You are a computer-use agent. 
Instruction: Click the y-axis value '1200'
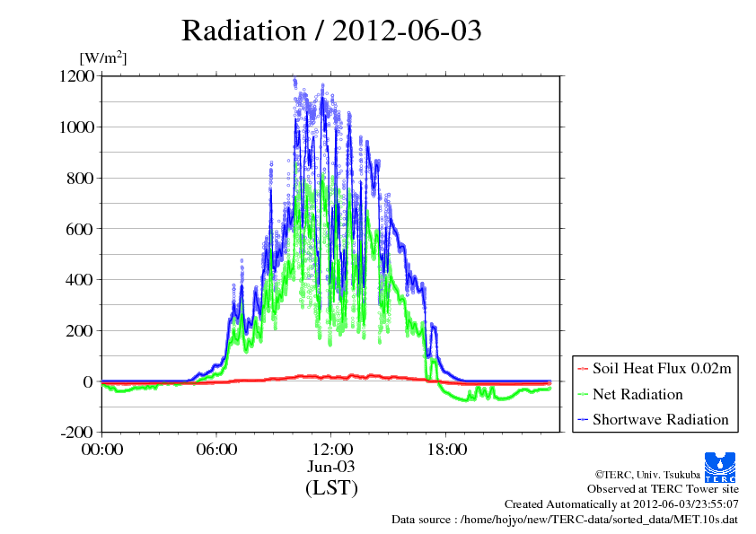pyautogui.click(x=76, y=76)
